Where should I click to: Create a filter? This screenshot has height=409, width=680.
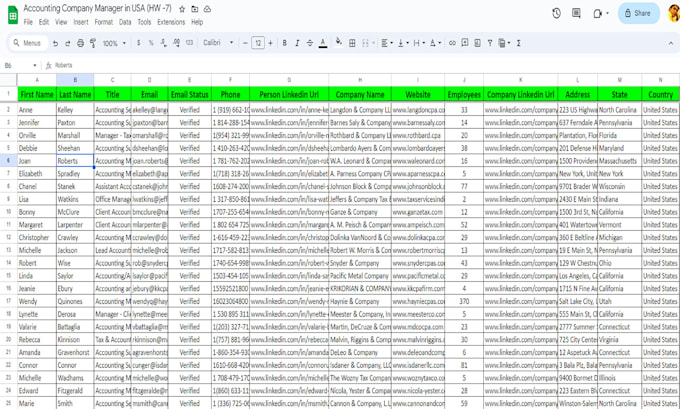490,43
